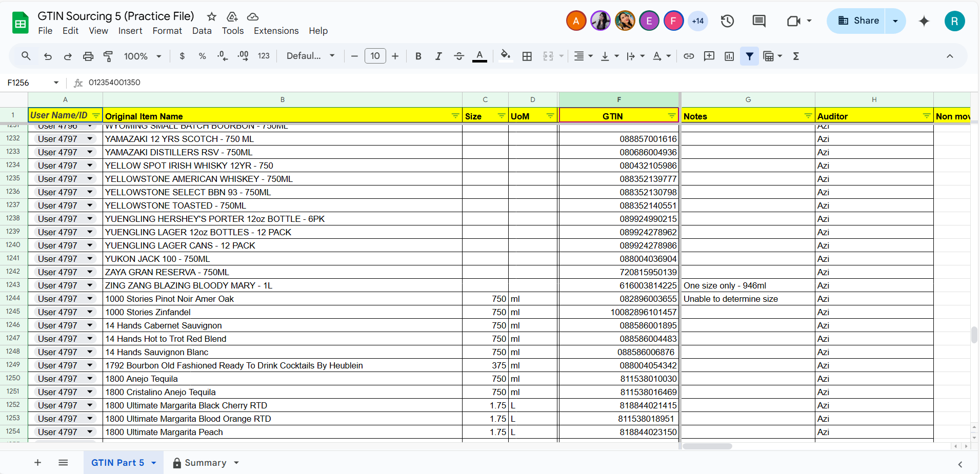Decrease the font size
This screenshot has height=474, width=980.
(x=354, y=56)
